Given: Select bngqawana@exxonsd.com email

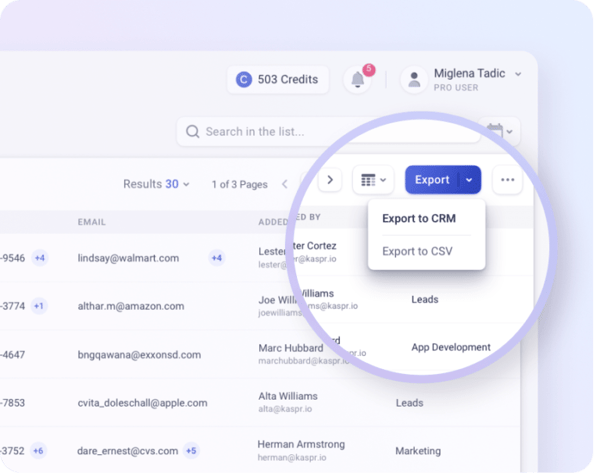Looking at the screenshot, I should [x=139, y=355].
